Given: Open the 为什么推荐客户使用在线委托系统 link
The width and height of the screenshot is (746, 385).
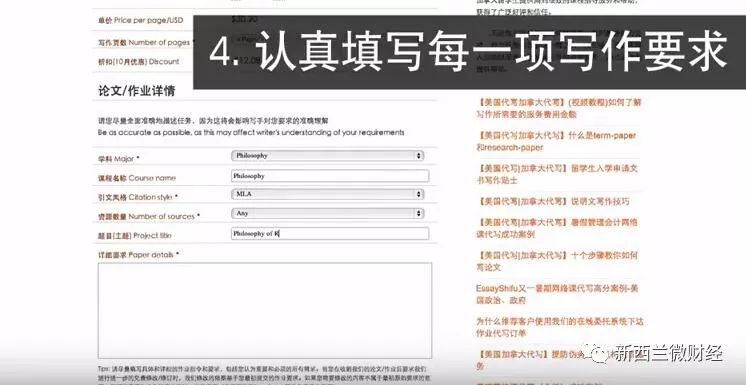Looking at the screenshot, I should coord(560,327).
